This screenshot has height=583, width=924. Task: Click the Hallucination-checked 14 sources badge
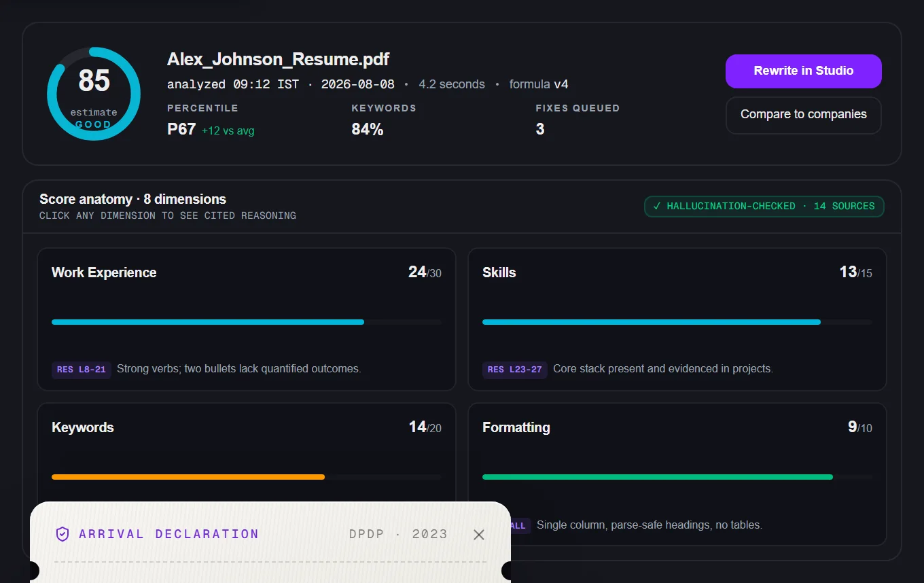point(764,207)
